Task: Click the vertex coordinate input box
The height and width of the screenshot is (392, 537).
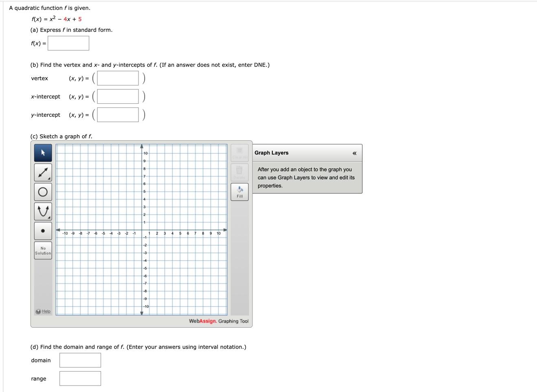Action: click(117, 78)
